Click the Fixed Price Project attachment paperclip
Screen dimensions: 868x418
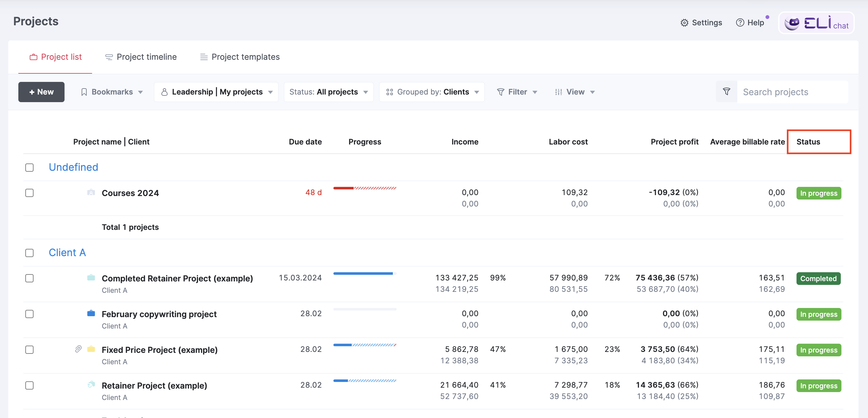coord(78,349)
